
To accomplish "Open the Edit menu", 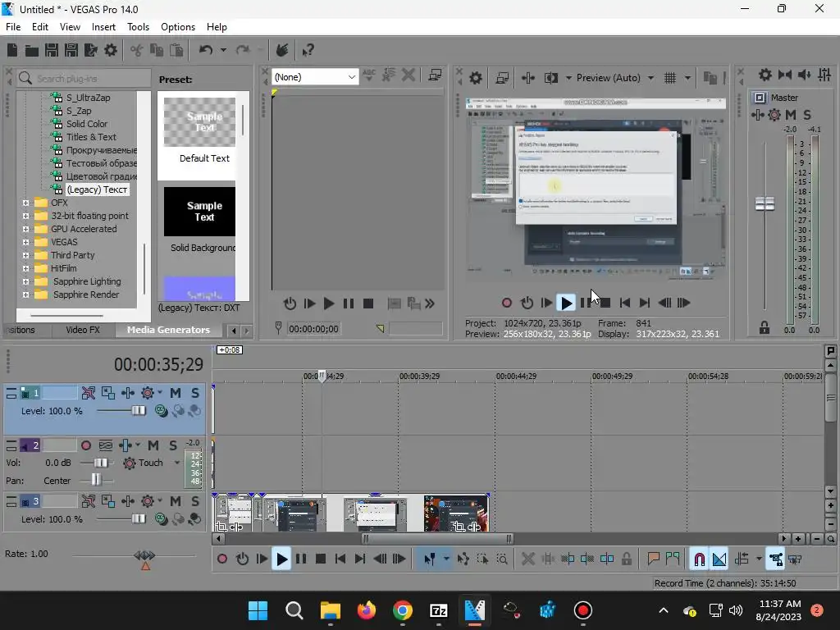I will pyautogui.click(x=40, y=27).
